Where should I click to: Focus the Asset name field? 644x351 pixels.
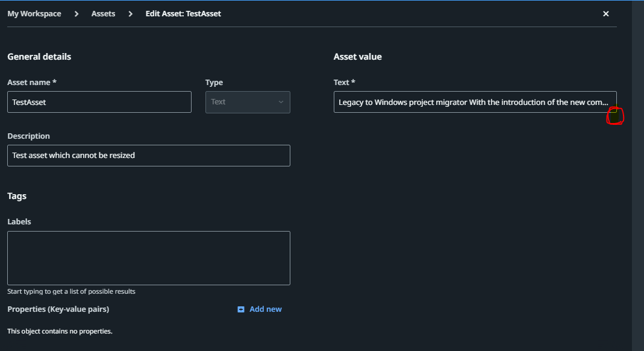pos(99,102)
